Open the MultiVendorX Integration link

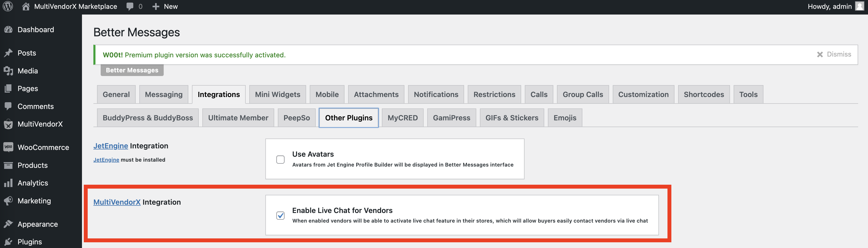tap(117, 202)
